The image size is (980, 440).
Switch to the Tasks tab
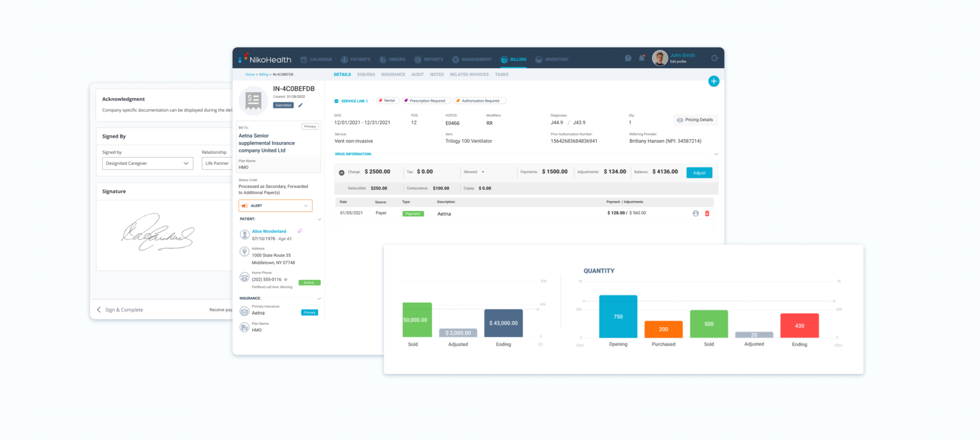point(502,75)
